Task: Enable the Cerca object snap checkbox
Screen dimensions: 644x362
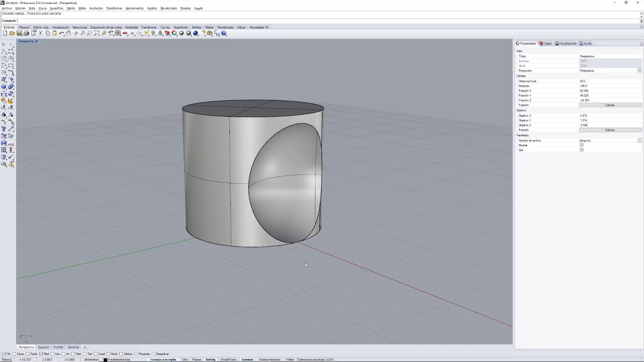Action: click(14, 354)
